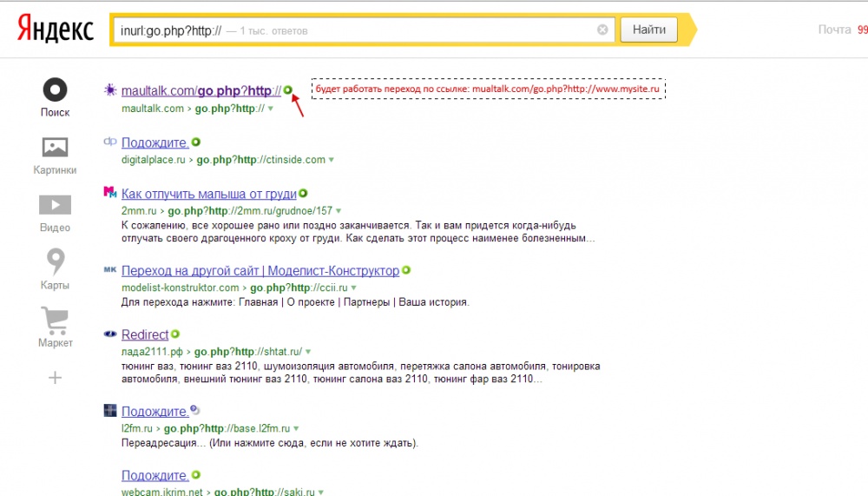Click digitalplace.ru green domain text

(x=154, y=160)
